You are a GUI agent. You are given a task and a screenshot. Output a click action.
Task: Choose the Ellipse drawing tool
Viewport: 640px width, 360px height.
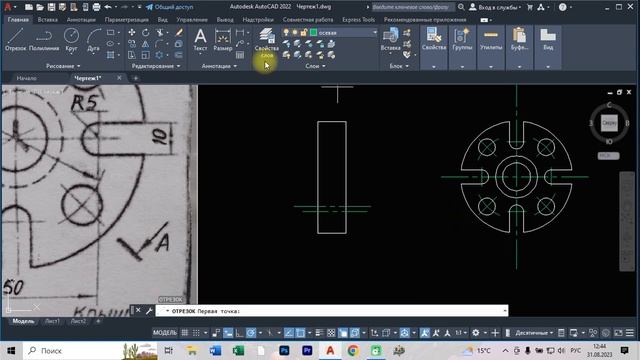click(111, 44)
